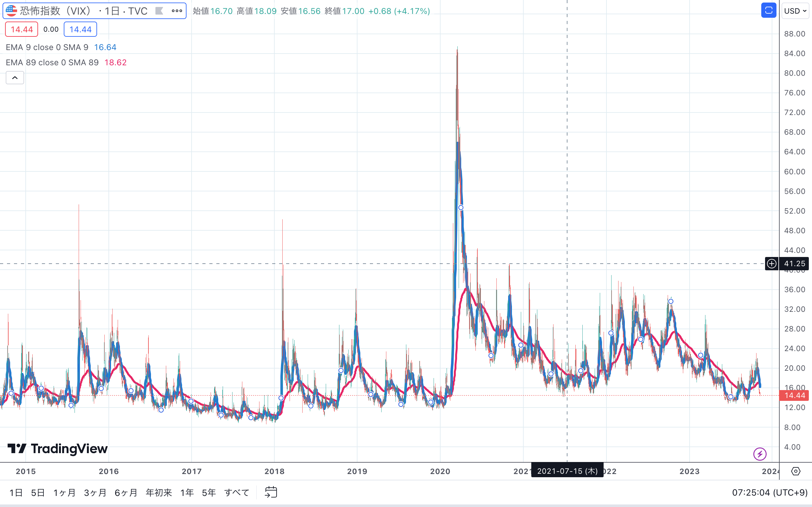Open the USD currency dropdown

[795, 11]
